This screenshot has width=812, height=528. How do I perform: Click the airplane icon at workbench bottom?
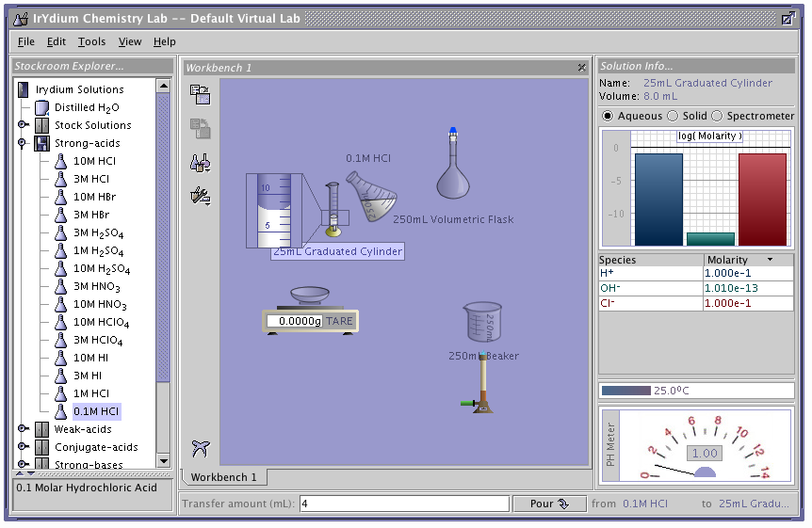[x=201, y=448]
